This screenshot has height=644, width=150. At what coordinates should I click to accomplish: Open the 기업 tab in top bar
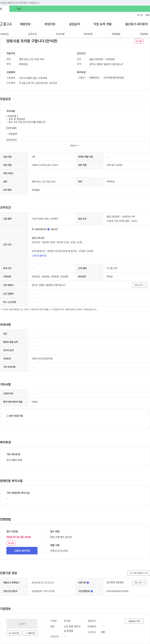click(19, 9)
